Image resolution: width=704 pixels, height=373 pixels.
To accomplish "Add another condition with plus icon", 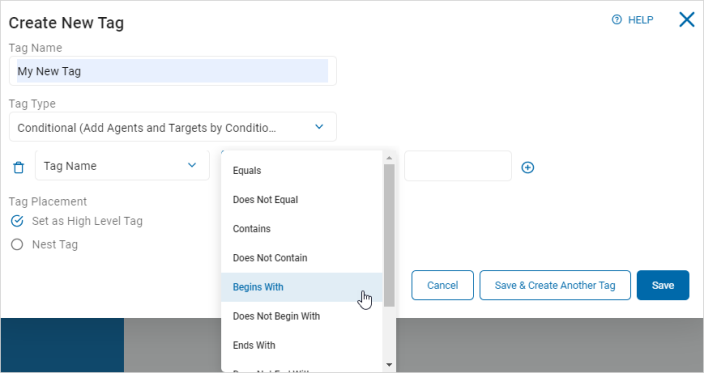I will click(x=528, y=167).
